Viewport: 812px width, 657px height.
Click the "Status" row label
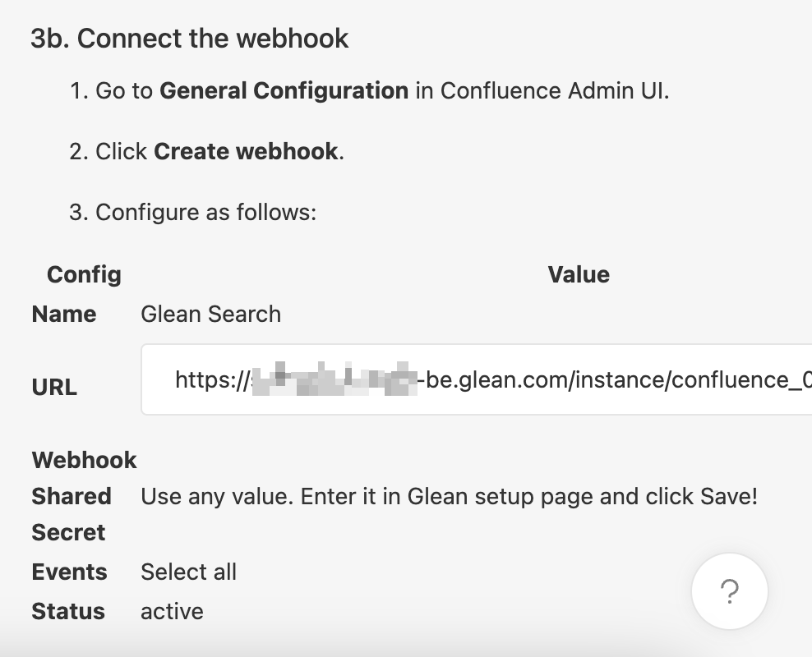tap(68, 611)
